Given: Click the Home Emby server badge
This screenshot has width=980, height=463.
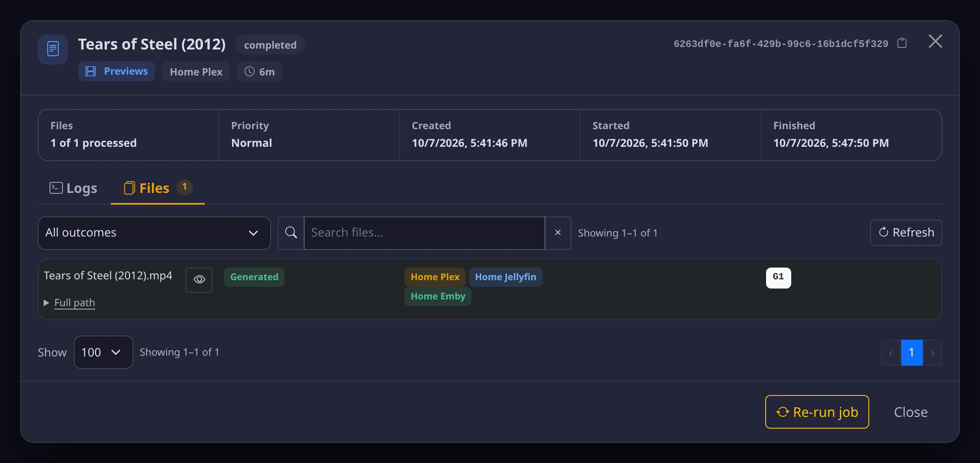Looking at the screenshot, I should pos(438,297).
